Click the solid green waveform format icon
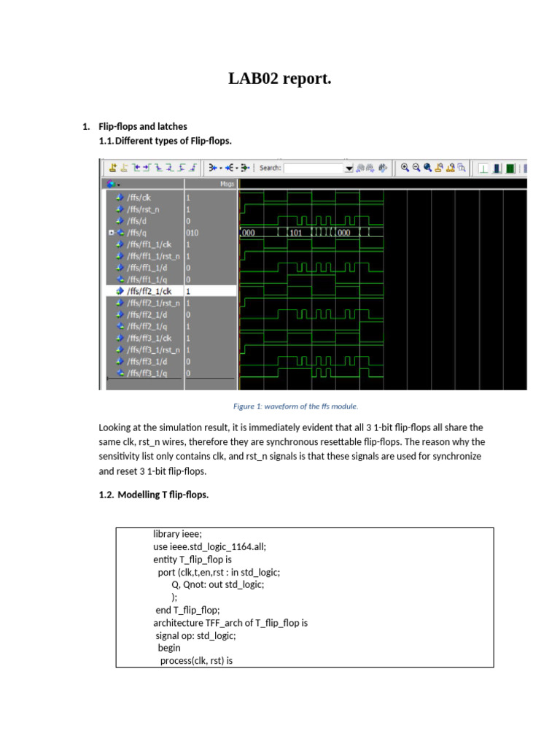 coord(510,169)
